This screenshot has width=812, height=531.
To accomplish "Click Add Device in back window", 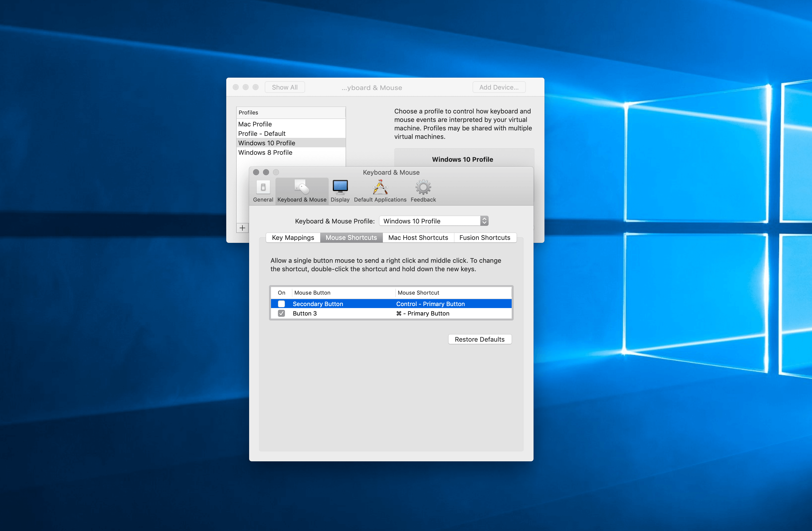I will pyautogui.click(x=499, y=87).
